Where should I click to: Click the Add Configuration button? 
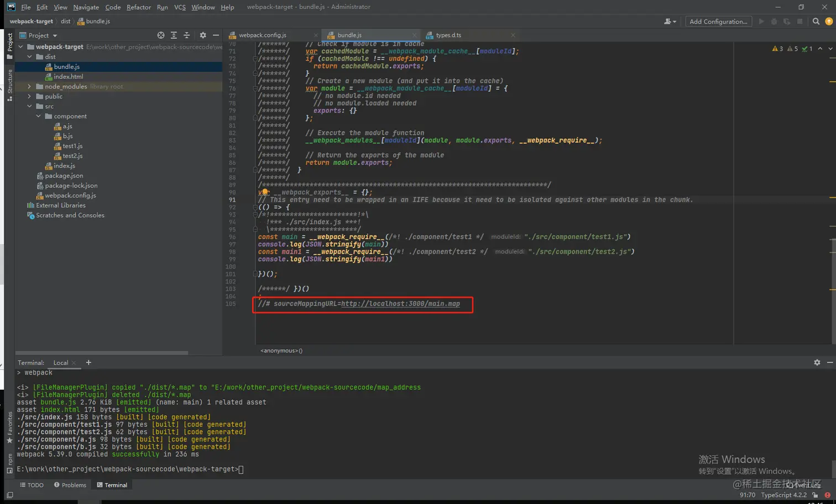[718, 22]
